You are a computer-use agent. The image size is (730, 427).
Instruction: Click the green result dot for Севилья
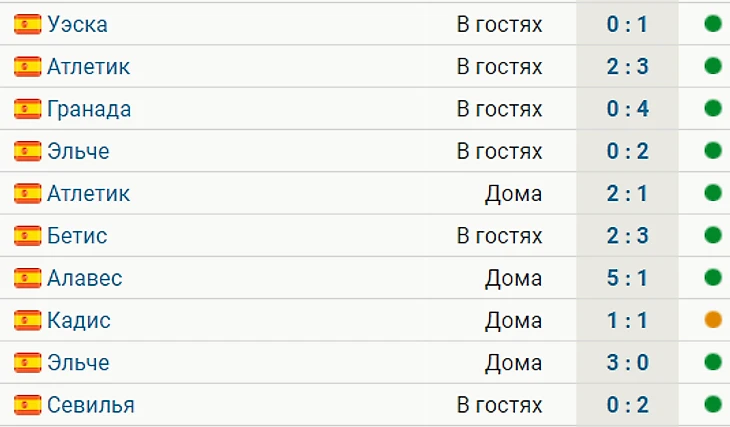tap(712, 405)
